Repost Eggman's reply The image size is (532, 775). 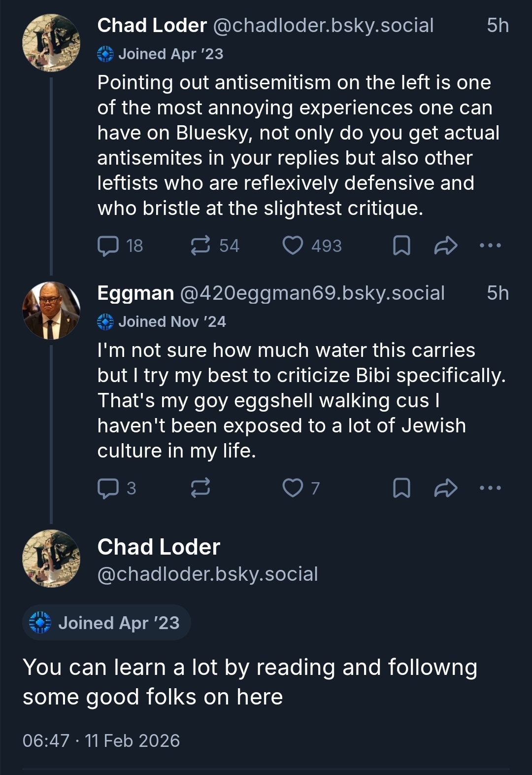click(200, 488)
